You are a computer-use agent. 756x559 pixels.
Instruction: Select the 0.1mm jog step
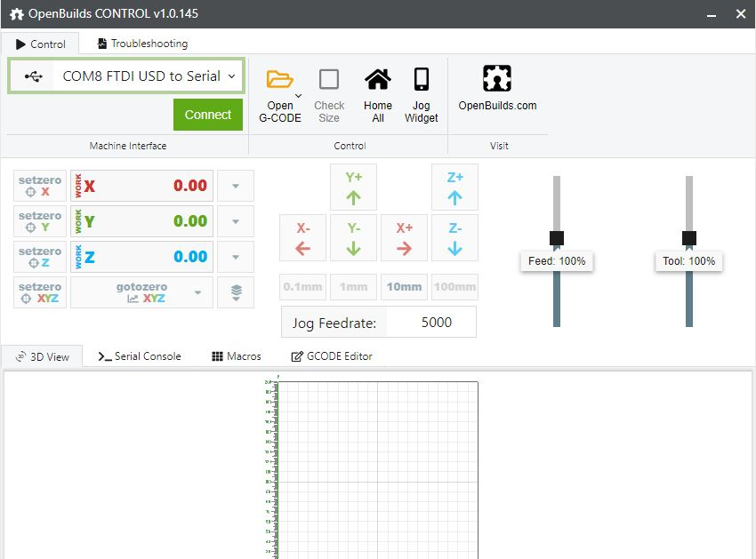302,287
